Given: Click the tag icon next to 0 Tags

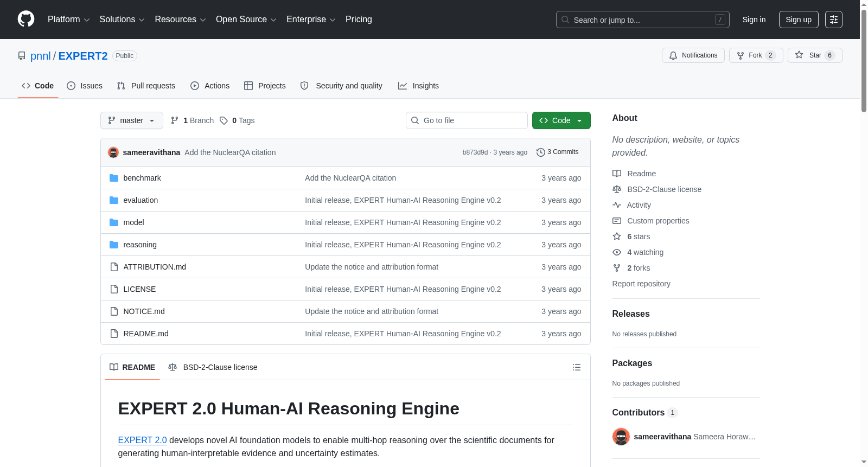Looking at the screenshot, I should pyautogui.click(x=224, y=120).
